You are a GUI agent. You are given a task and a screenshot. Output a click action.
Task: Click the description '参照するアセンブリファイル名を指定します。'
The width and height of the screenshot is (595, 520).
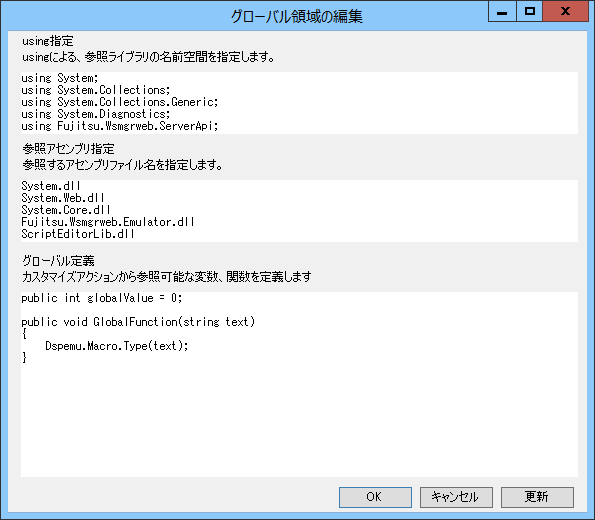coord(122,165)
